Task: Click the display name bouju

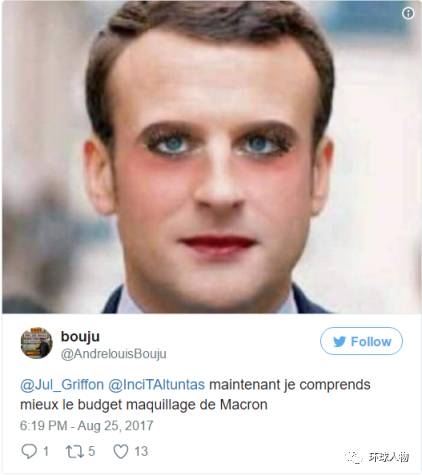Action: [80, 337]
